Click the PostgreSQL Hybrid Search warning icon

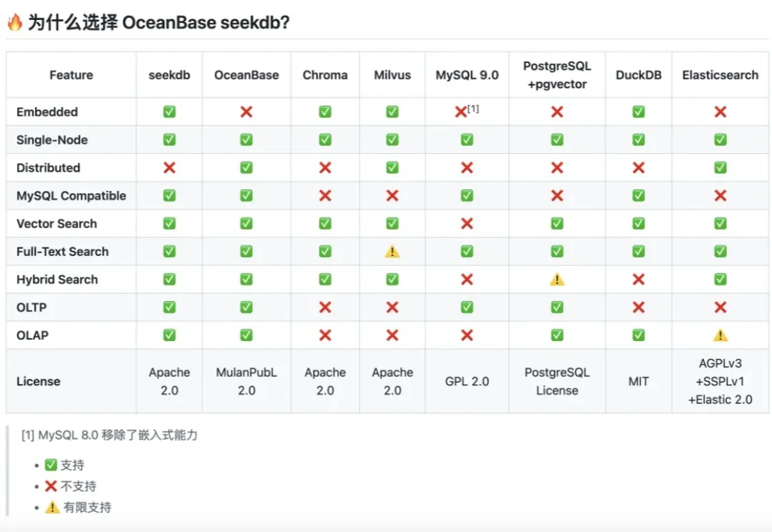click(x=557, y=280)
